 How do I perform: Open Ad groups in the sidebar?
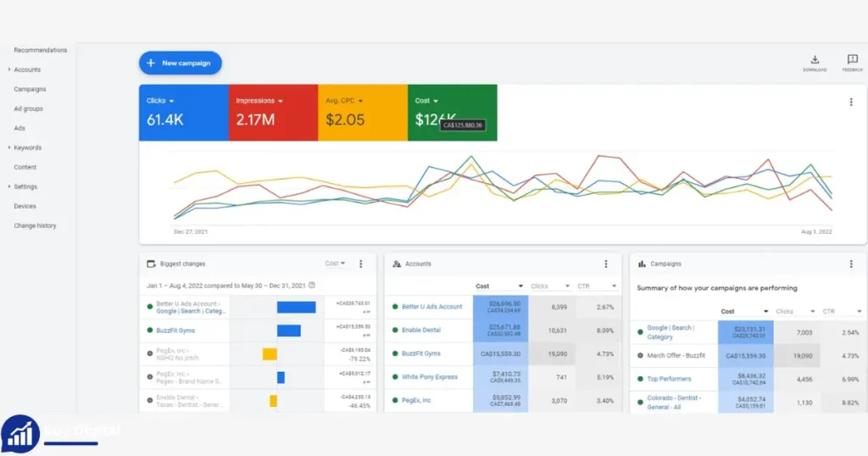(x=28, y=108)
